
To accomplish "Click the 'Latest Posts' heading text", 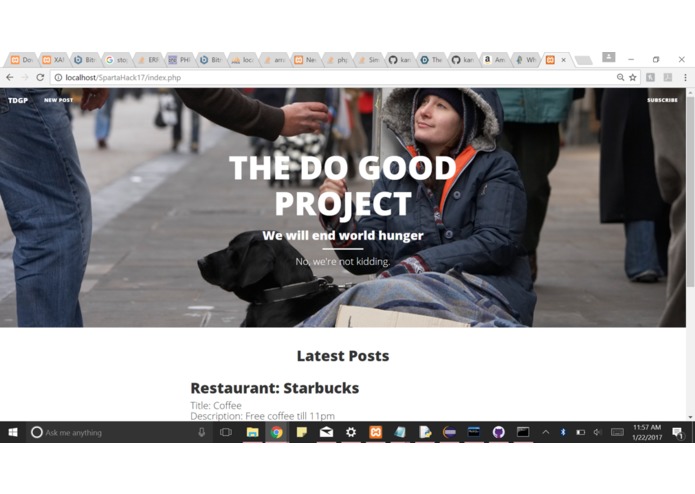I will point(343,356).
